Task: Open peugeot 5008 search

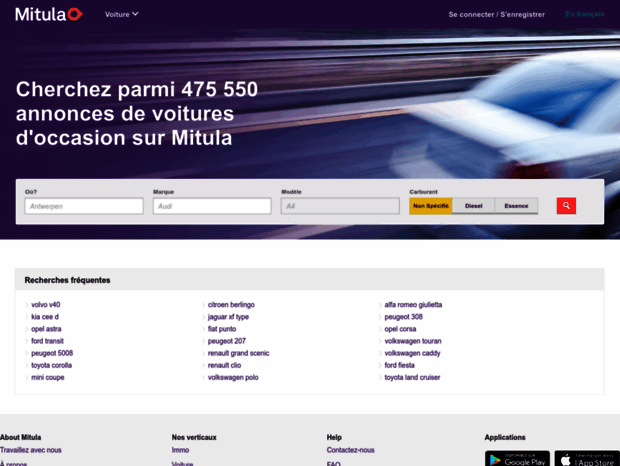Action: (52, 353)
